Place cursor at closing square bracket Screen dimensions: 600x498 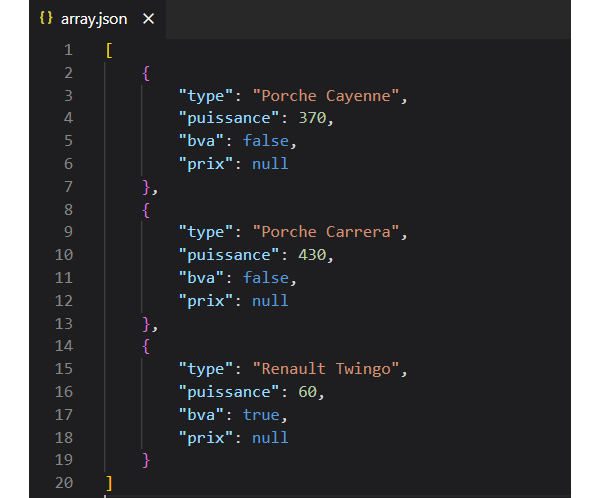109,483
